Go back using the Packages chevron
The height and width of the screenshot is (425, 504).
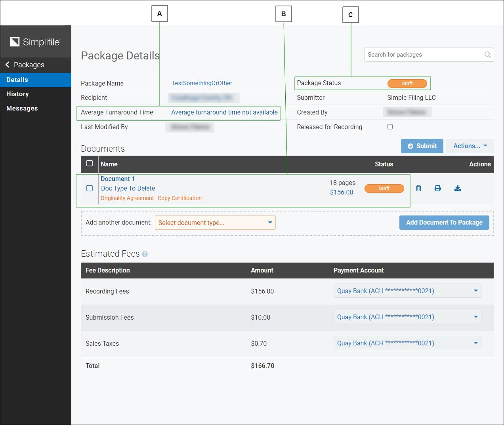pyautogui.click(x=8, y=65)
